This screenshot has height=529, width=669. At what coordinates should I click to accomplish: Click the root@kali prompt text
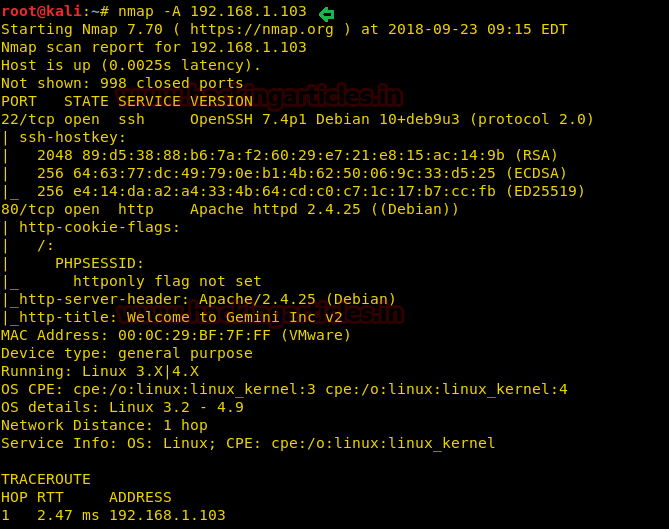(40, 12)
